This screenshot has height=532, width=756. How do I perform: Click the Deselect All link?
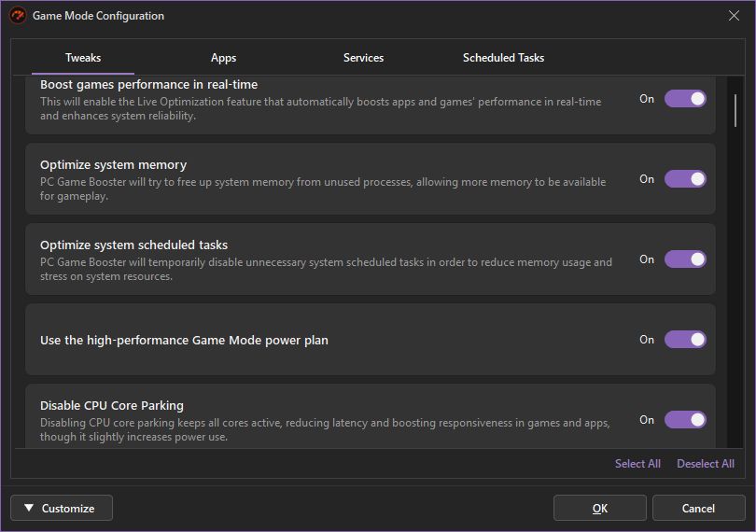point(706,464)
